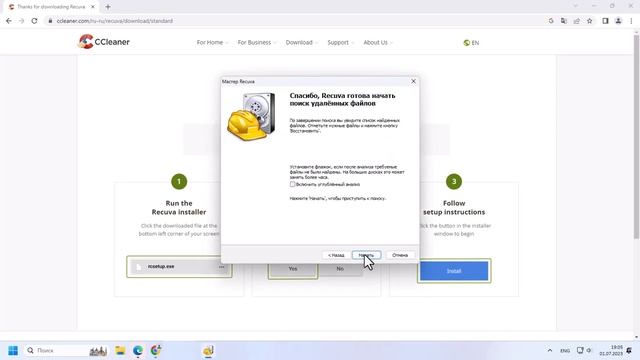Click the site lock icon in address bar

(x=50, y=21)
